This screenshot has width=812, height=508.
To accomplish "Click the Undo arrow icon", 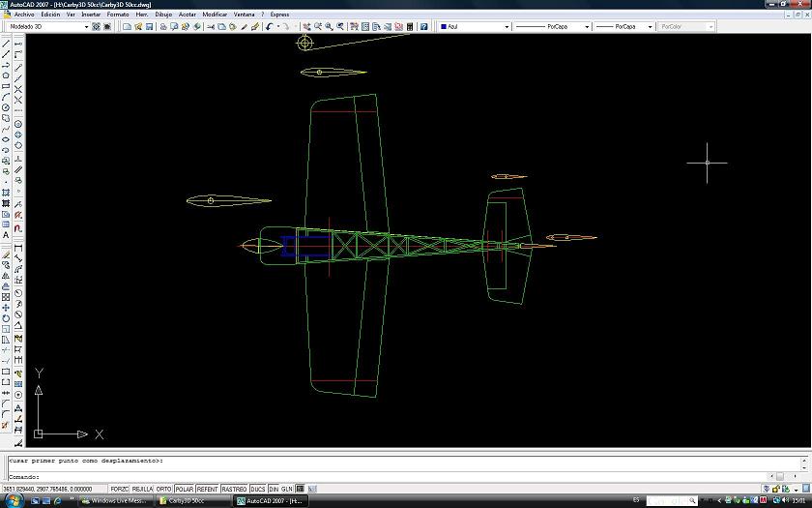I will click(269, 27).
